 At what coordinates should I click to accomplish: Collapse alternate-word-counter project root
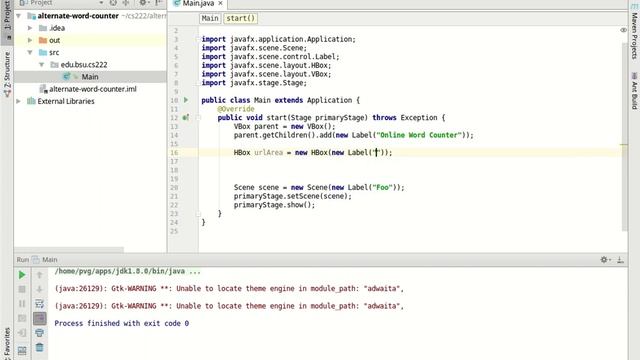18,16
